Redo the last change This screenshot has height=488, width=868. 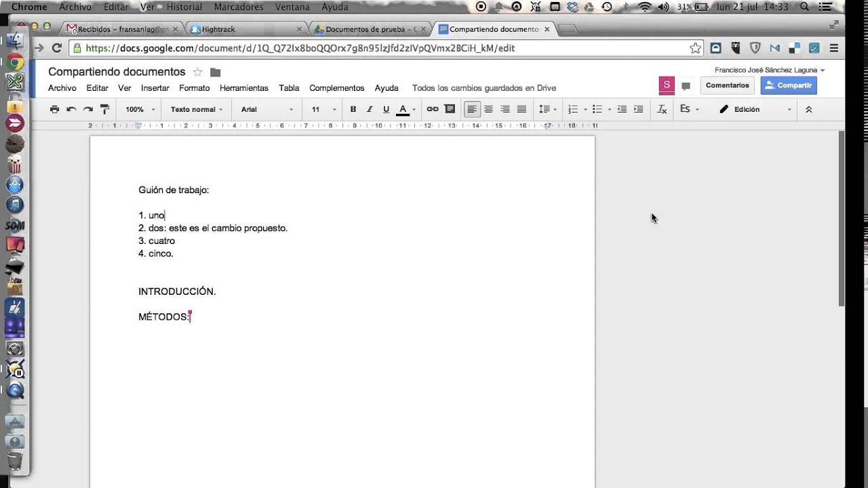87,108
